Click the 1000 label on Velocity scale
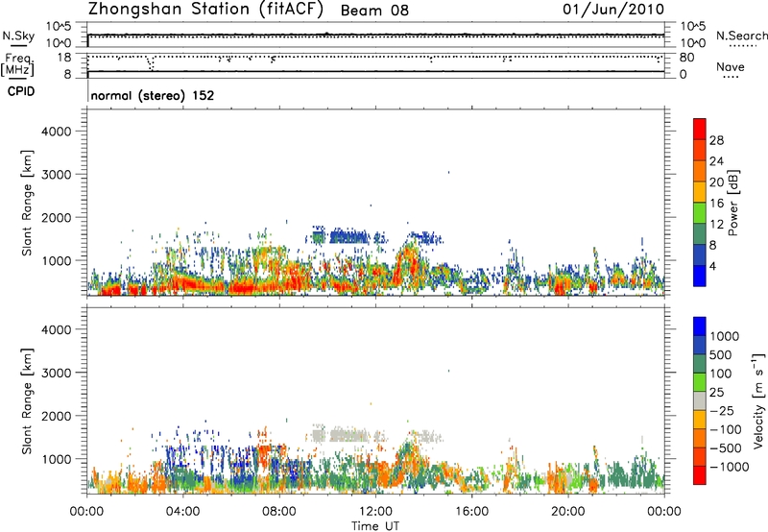Viewport: 768px width, 532px height. pyautogui.click(x=724, y=336)
